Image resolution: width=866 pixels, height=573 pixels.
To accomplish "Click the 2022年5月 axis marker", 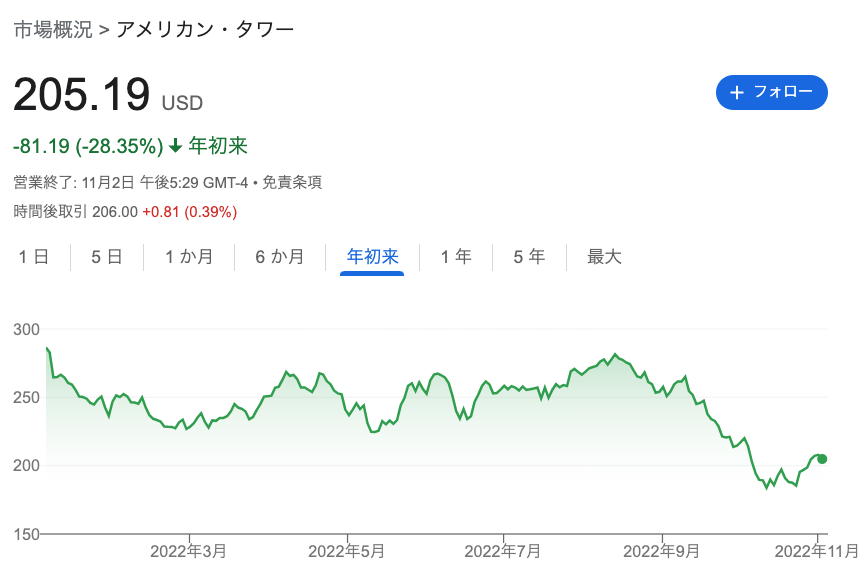I will pos(346,551).
